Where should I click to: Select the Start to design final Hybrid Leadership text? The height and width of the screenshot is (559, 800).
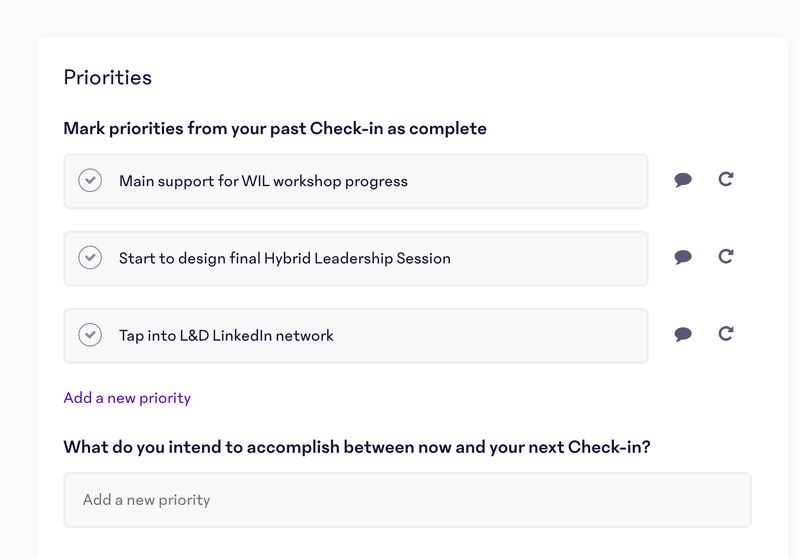tap(284, 258)
